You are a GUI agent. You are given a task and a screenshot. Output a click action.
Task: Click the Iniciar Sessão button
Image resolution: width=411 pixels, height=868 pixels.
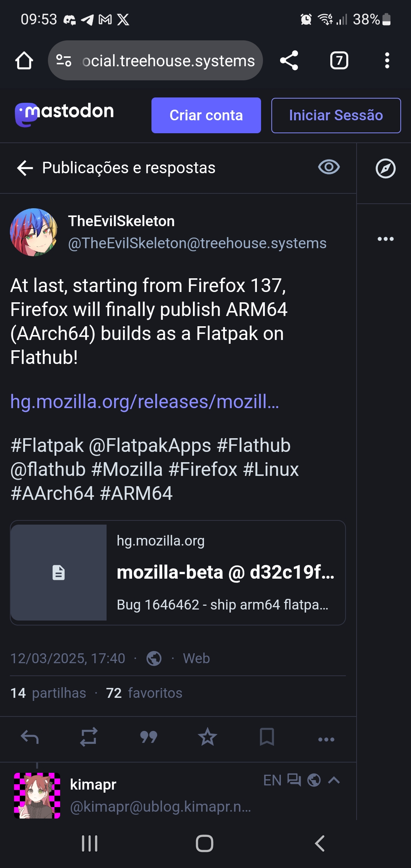click(x=336, y=115)
